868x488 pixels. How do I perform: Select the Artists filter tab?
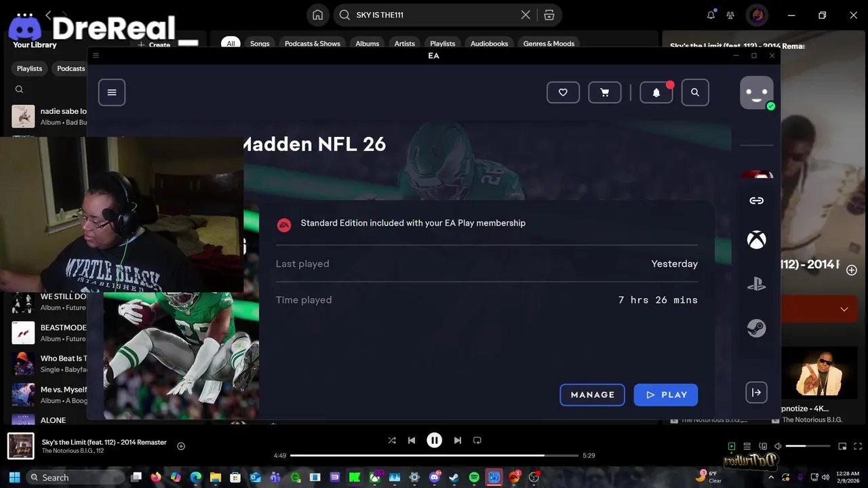click(x=405, y=43)
